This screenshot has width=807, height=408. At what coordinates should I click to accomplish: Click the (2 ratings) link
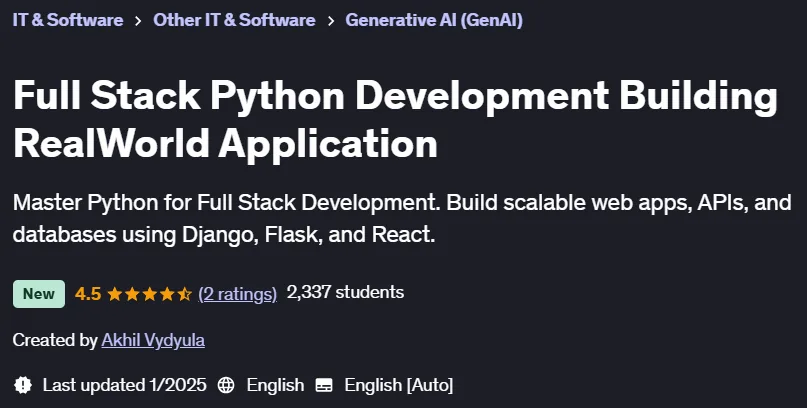tap(237, 294)
